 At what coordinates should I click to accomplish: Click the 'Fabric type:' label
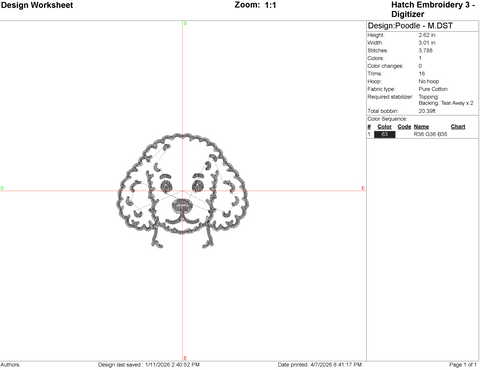pyautogui.click(x=381, y=89)
